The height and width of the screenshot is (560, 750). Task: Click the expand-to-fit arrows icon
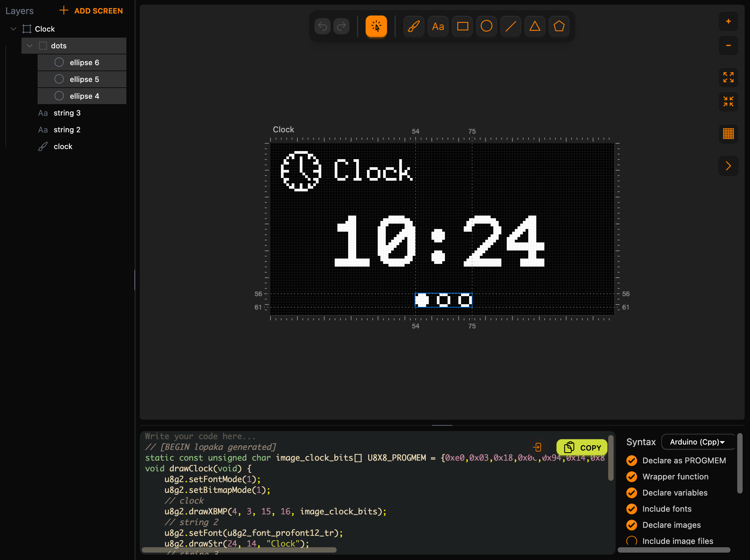pyautogui.click(x=728, y=77)
